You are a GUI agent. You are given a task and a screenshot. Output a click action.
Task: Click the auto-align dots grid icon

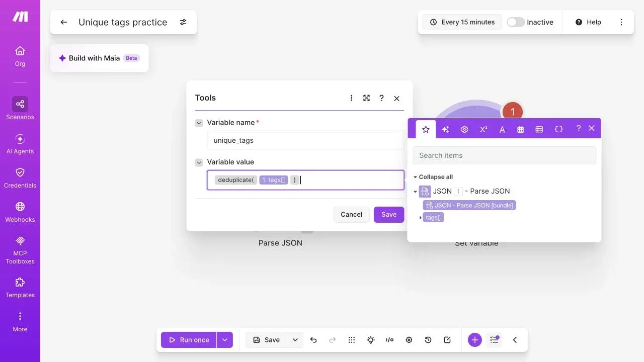tap(352, 340)
